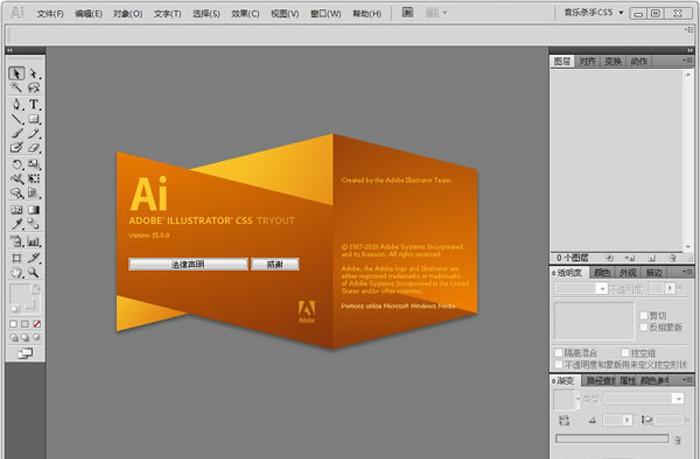The width and height of the screenshot is (700, 459).
Task: Open the 渐变 panel options menu
Action: 687,380
